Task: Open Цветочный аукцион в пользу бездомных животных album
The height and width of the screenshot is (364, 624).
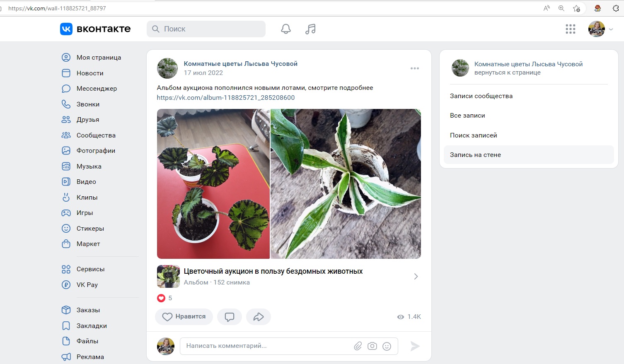Action: (273, 271)
